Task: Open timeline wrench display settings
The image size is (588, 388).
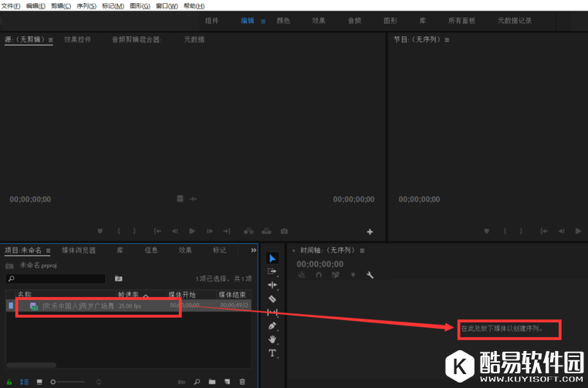Action: tap(370, 275)
